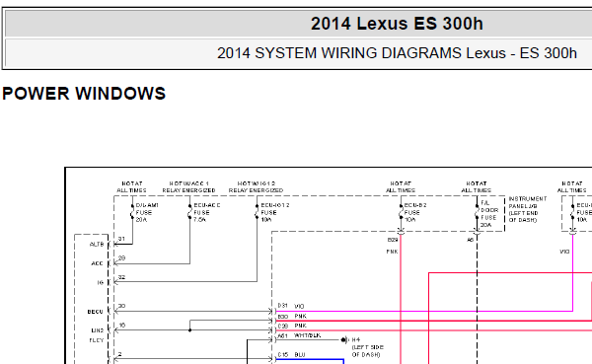Click "VIO" wire color beside D31
The image size is (592, 364).
(299, 306)
